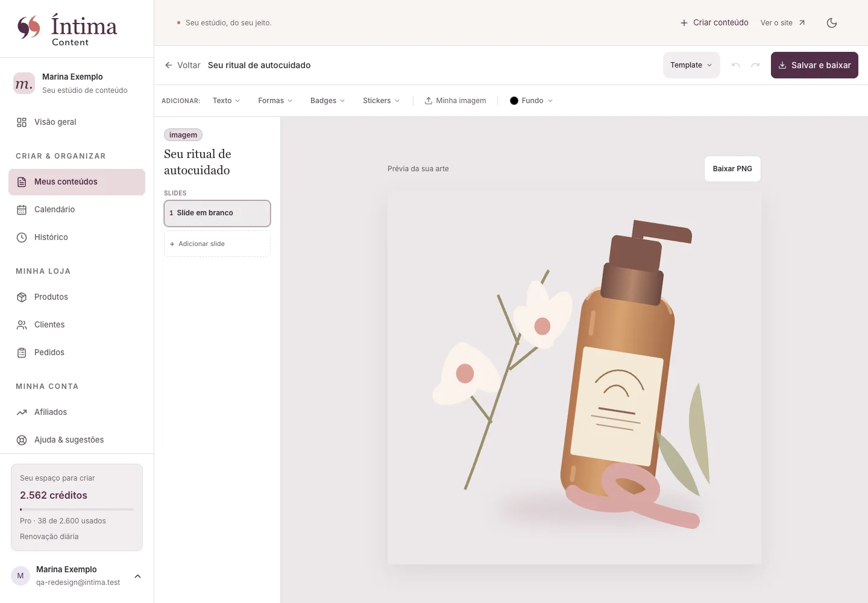Click the Baixar PNG button
868x603 pixels.
pyautogui.click(x=732, y=169)
